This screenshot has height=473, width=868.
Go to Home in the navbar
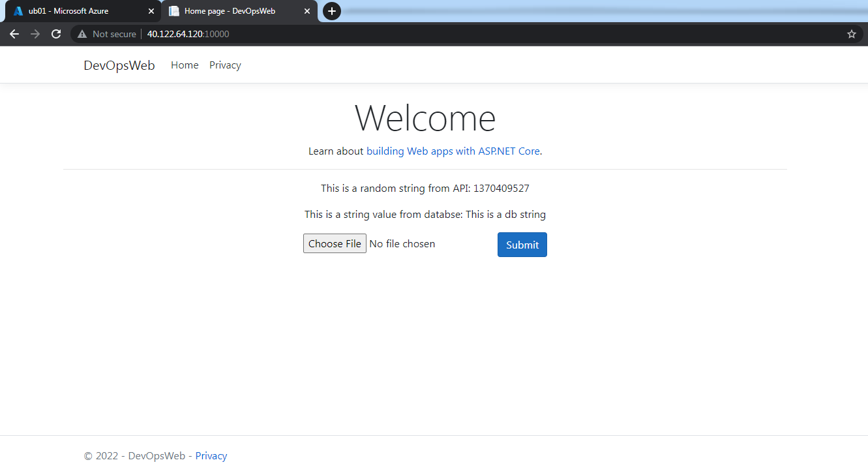(x=185, y=65)
